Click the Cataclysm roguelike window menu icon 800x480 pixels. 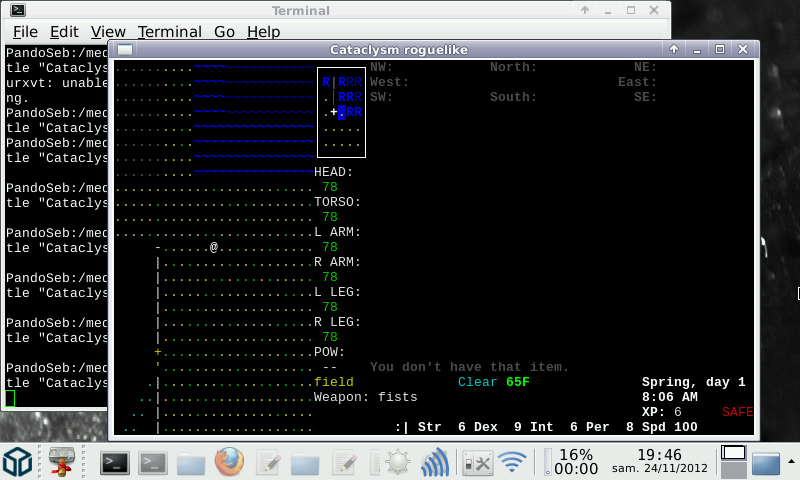(124, 50)
